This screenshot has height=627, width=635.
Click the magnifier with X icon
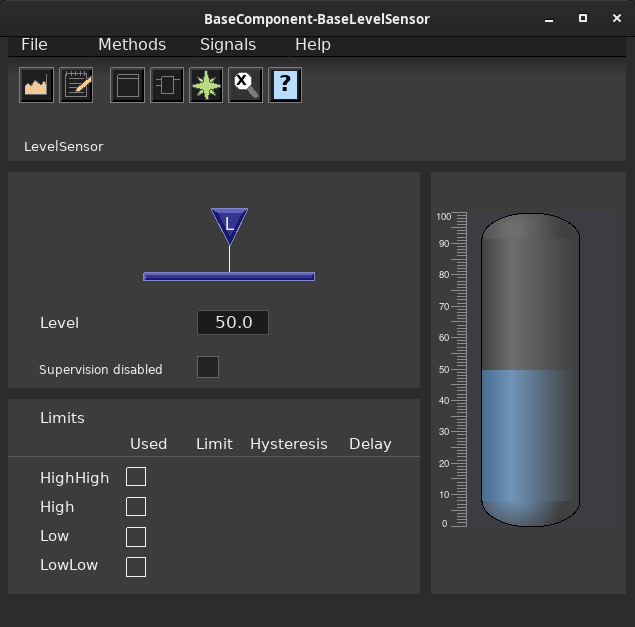coord(245,85)
